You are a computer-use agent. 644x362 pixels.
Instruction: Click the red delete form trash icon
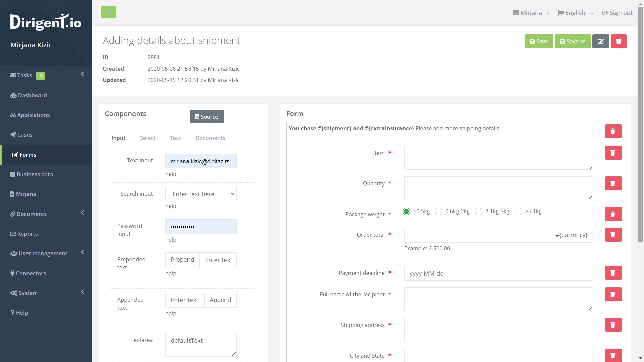click(619, 41)
